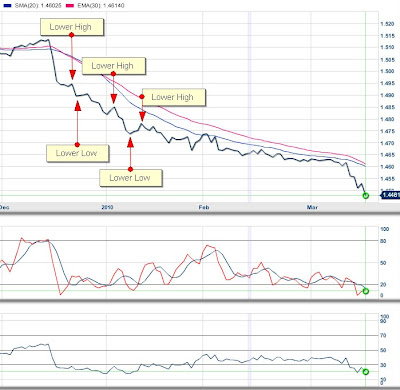The width and height of the screenshot is (400, 390).
Task: Click the 20 level label in stochastic panel
Action: [x=383, y=284]
